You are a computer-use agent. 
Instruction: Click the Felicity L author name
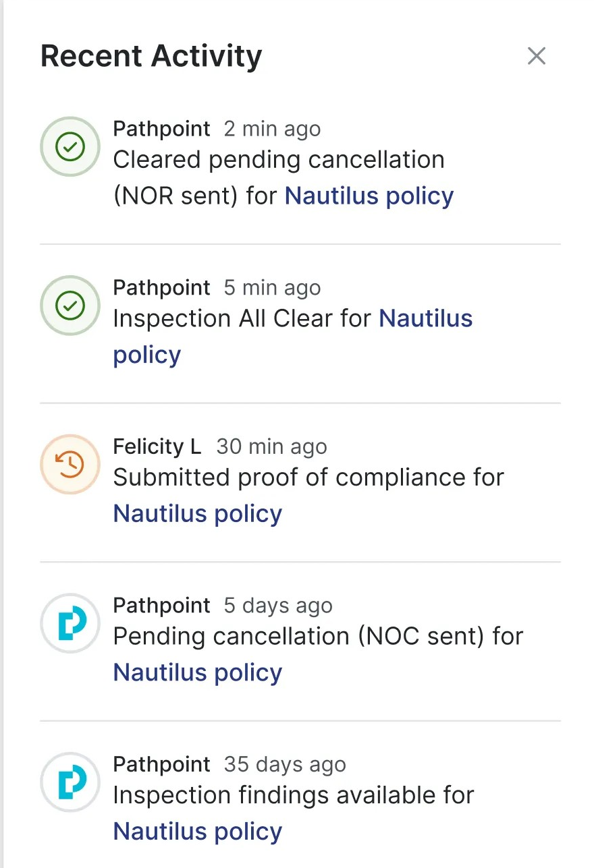point(157,446)
